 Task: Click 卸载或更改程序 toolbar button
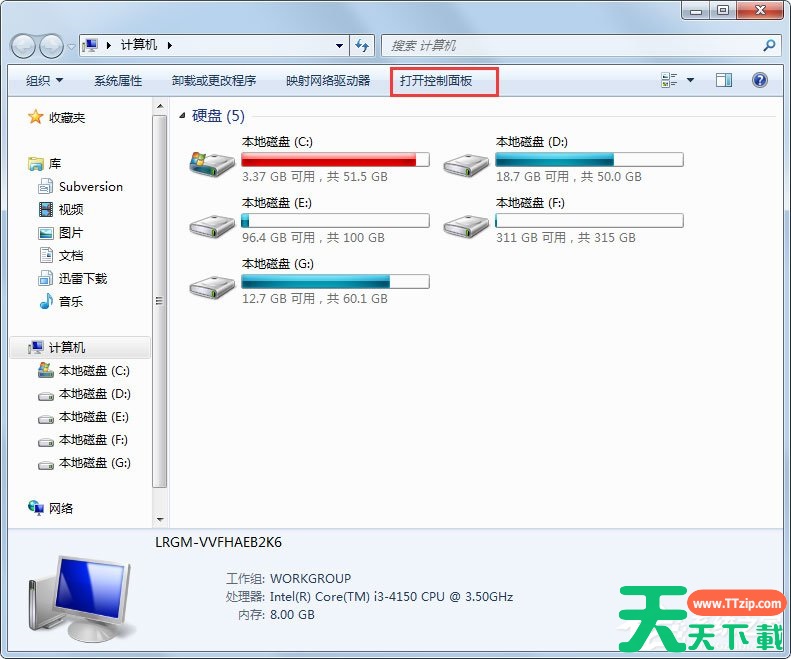pos(214,81)
